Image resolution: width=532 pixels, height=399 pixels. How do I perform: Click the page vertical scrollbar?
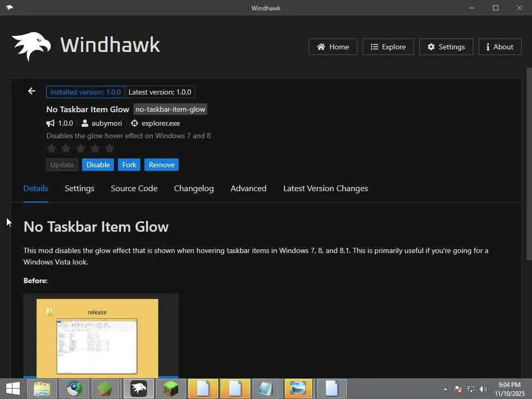pos(529,164)
